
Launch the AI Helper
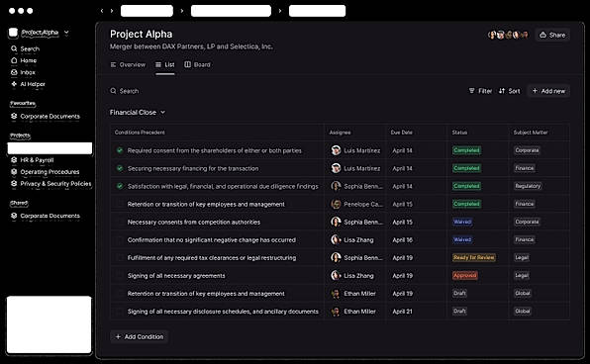click(28, 84)
